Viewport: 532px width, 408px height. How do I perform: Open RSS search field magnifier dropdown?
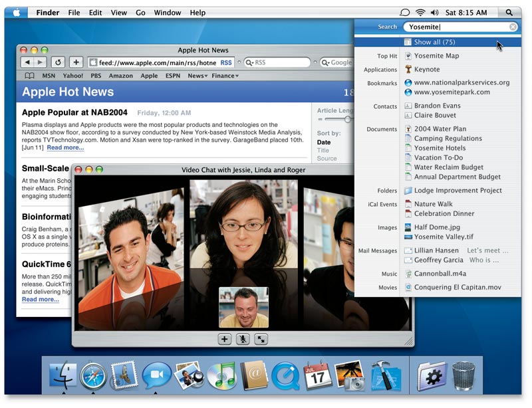point(249,62)
